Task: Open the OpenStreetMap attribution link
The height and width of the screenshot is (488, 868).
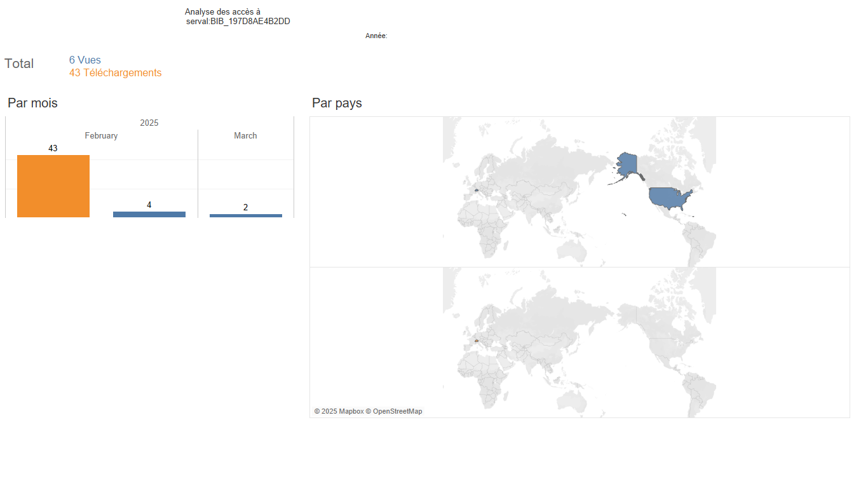Action: coord(394,411)
